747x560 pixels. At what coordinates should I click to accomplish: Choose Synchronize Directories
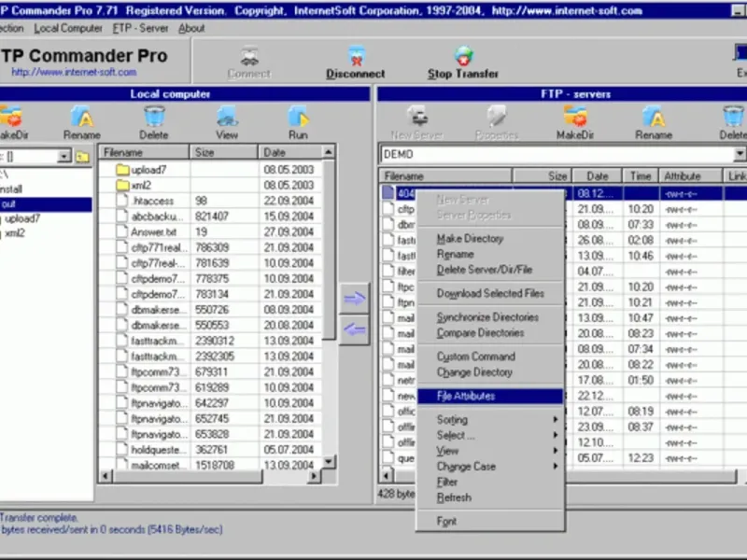click(490, 317)
